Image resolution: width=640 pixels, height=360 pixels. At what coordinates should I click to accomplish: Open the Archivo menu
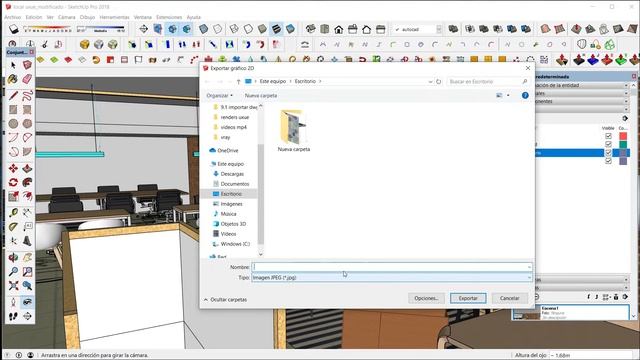[x=12, y=17]
